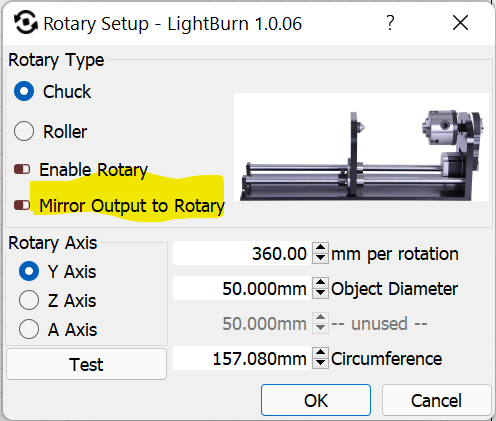Click the LightBurn rotary icon in title bar
The image size is (496, 421).
26,22
